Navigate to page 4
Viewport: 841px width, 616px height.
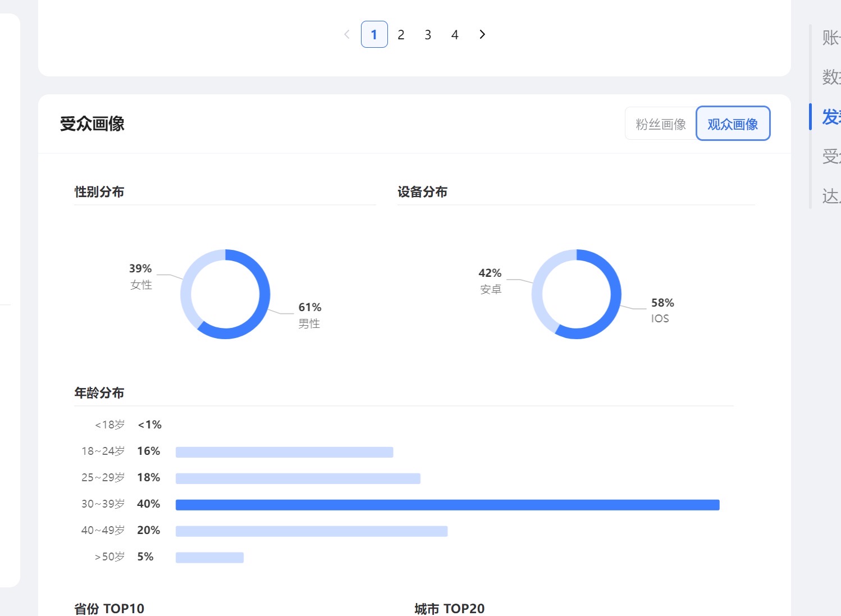(455, 35)
